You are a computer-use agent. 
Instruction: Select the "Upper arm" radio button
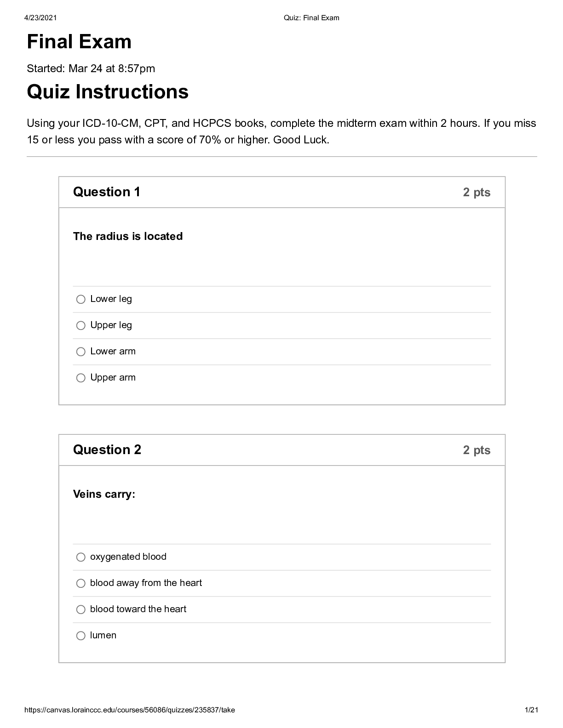click(81, 378)
